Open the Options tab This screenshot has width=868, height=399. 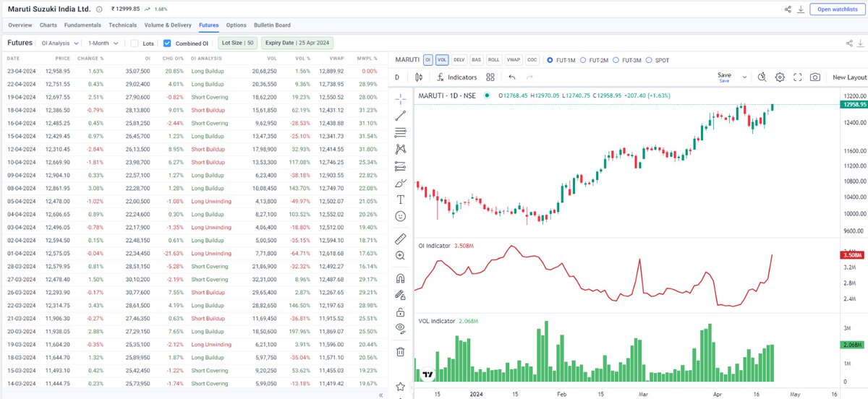point(236,25)
